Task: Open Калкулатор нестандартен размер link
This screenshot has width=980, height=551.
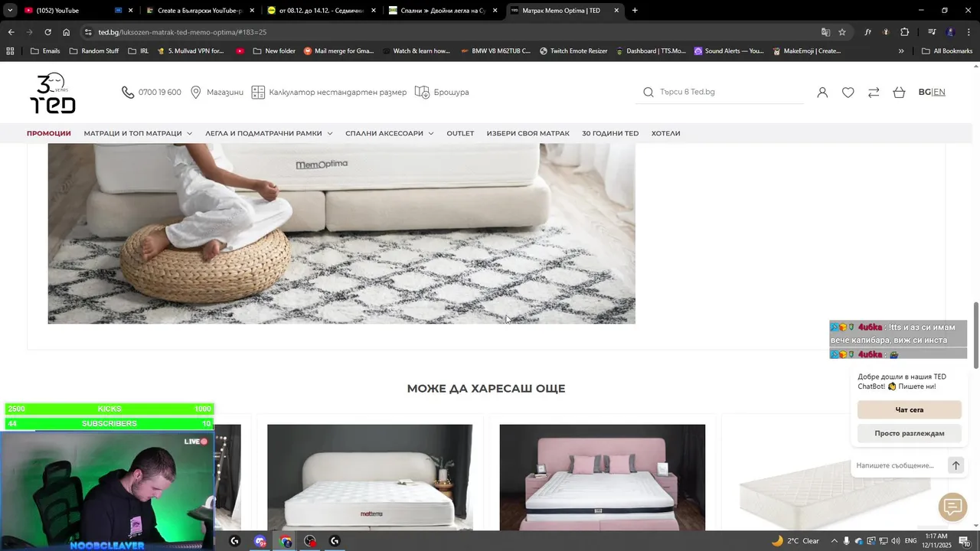Action: [338, 93]
